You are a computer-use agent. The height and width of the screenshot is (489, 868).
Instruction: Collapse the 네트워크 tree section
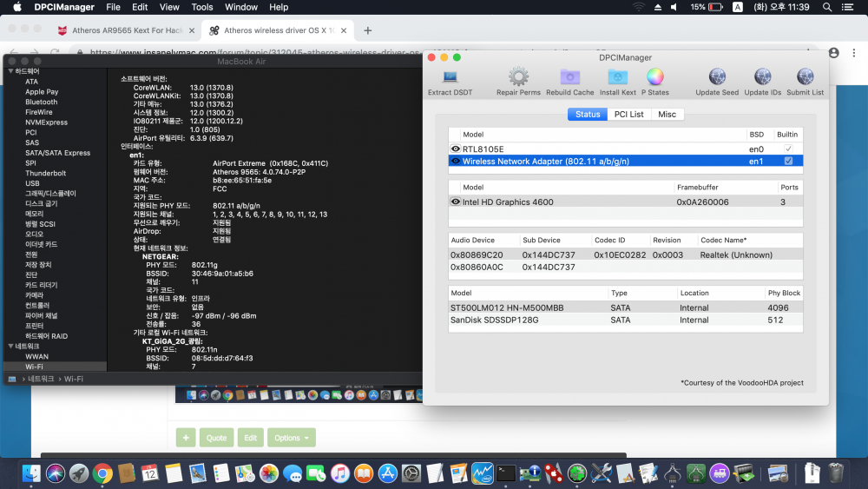pos(10,346)
